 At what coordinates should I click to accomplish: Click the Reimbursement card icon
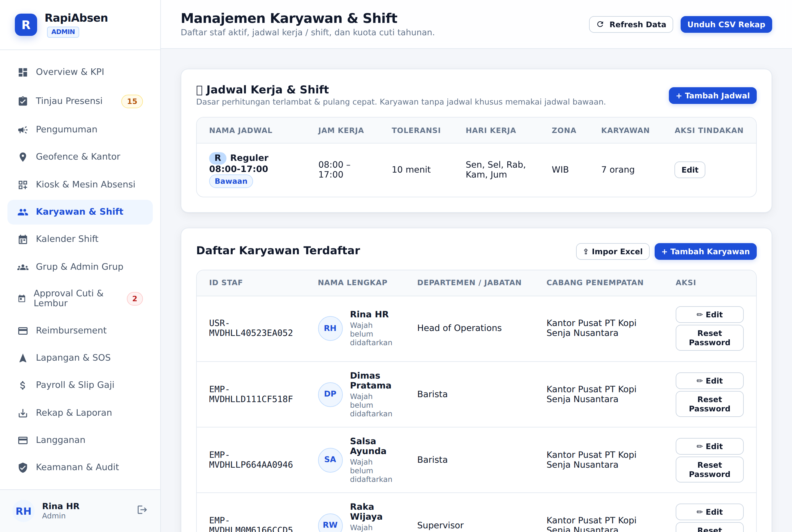(23, 331)
